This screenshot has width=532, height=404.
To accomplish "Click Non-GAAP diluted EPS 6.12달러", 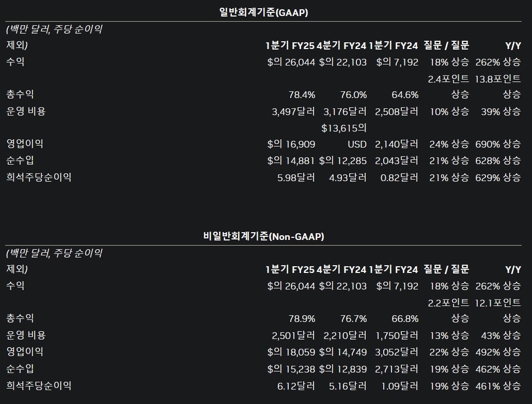I will (x=296, y=386).
